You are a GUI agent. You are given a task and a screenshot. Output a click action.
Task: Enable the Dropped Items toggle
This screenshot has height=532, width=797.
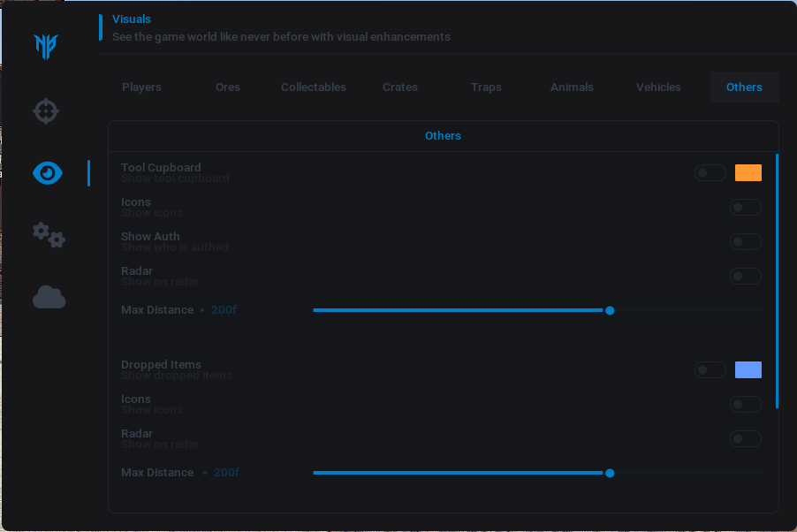[x=710, y=370]
